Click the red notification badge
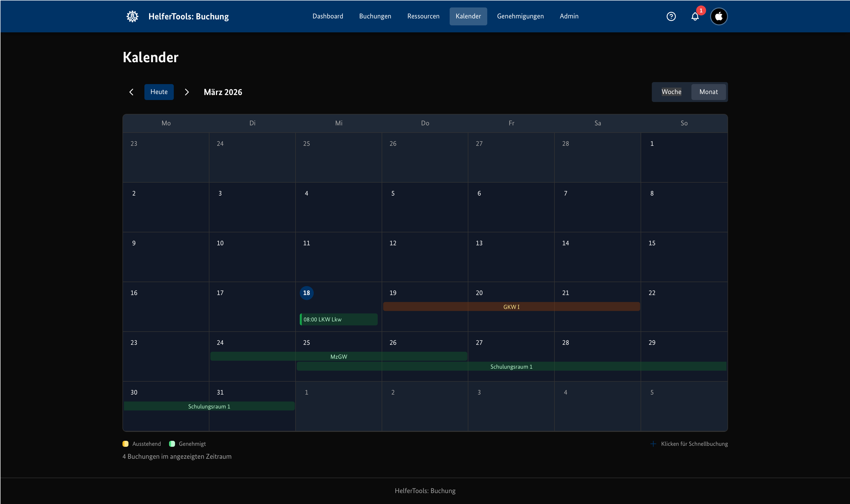 (701, 10)
